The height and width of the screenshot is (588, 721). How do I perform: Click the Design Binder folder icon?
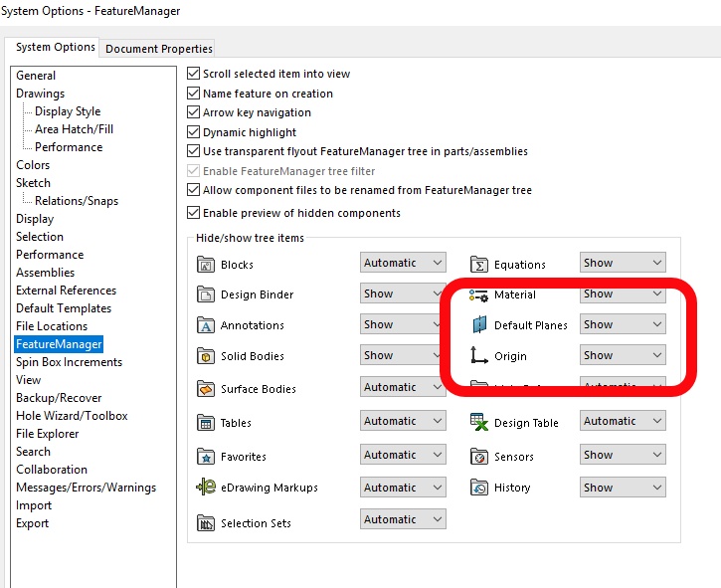pyautogui.click(x=206, y=294)
